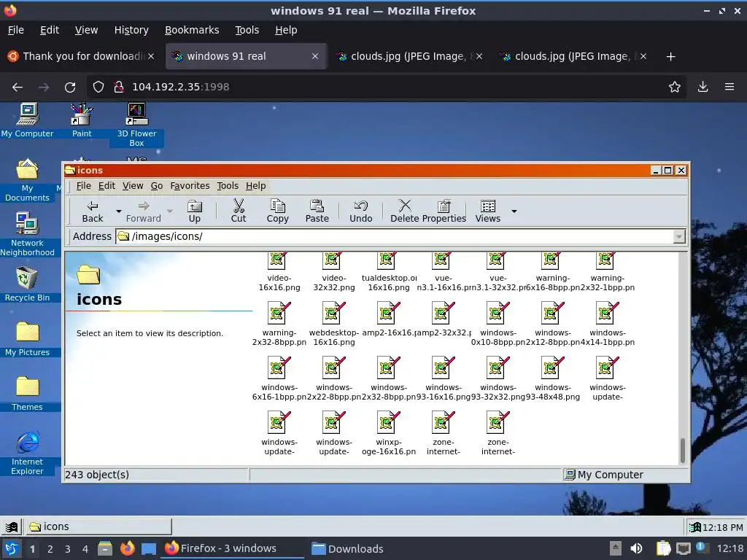
Task: Click the icons taskbar button
Action: coord(98,526)
